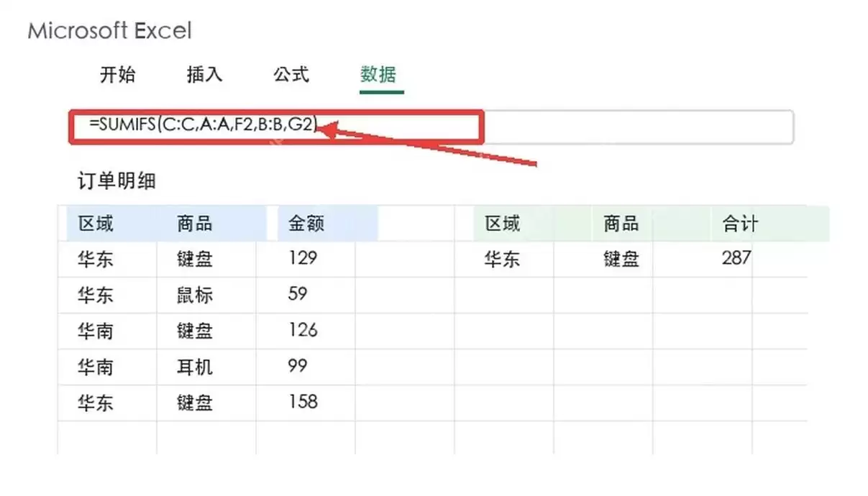868x496 pixels.
Task: Select the 商品 header of the blue order table
Action: pos(194,224)
